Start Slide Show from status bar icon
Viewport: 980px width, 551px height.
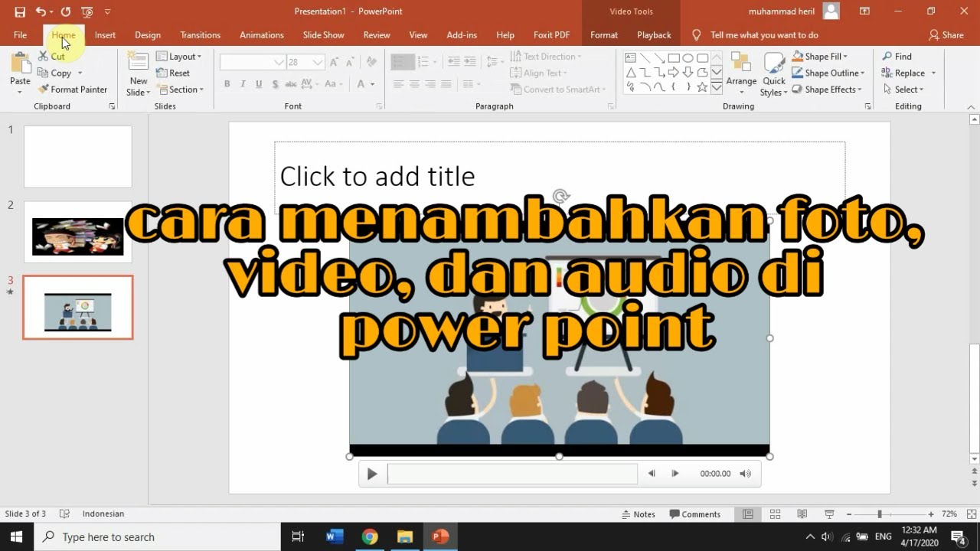click(828, 514)
